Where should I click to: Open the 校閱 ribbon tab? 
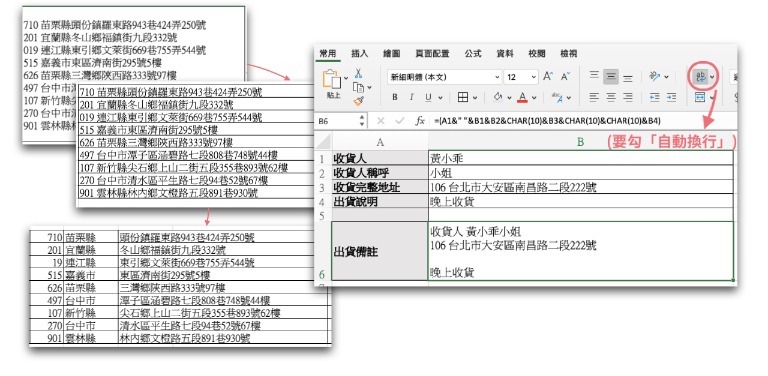[x=537, y=54]
